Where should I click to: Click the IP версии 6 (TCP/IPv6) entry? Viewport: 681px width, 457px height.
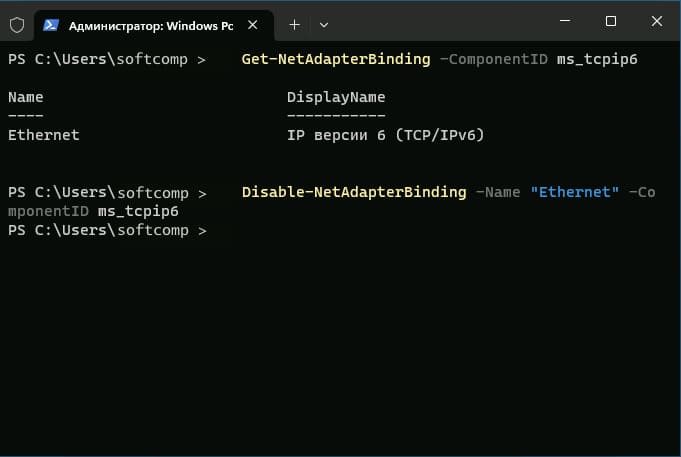click(x=385, y=135)
